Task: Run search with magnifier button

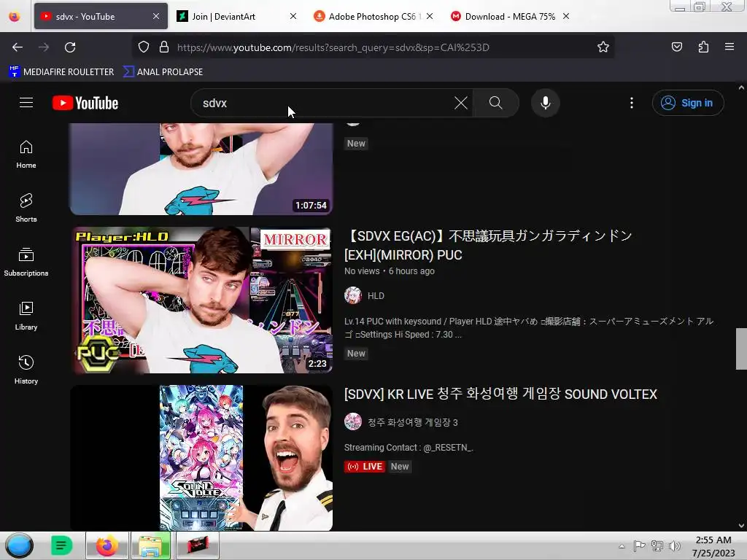Action: click(495, 103)
